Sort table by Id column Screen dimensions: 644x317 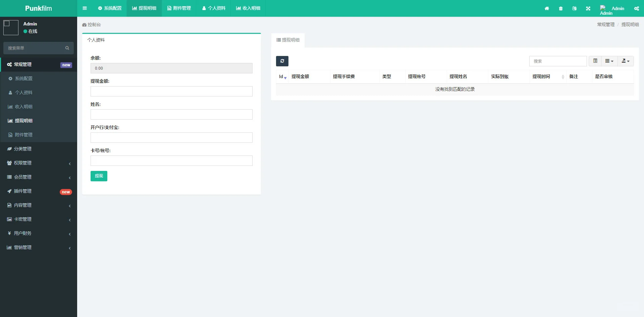point(282,77)
